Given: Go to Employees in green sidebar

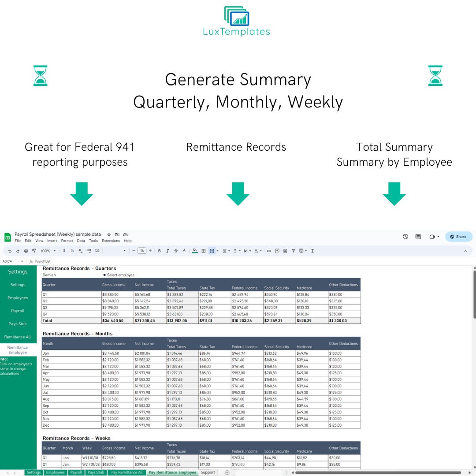Looking at the screenshot, I should [18, 298].
